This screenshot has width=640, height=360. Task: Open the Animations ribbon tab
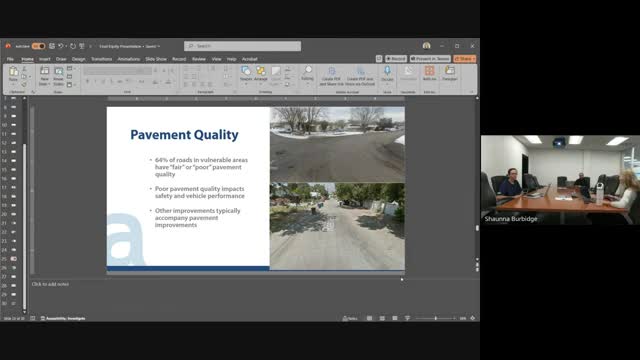click(129, 59)
